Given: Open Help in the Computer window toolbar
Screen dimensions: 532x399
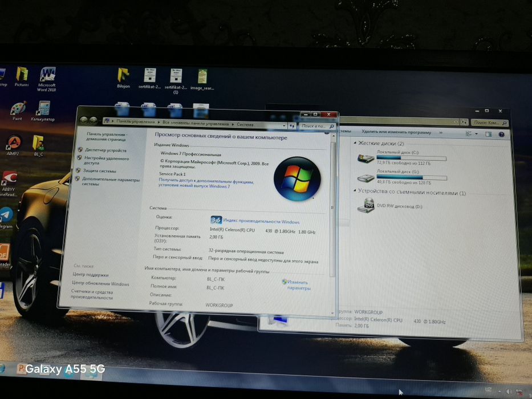Looking at the screenshot, I should tap(501, 135).
